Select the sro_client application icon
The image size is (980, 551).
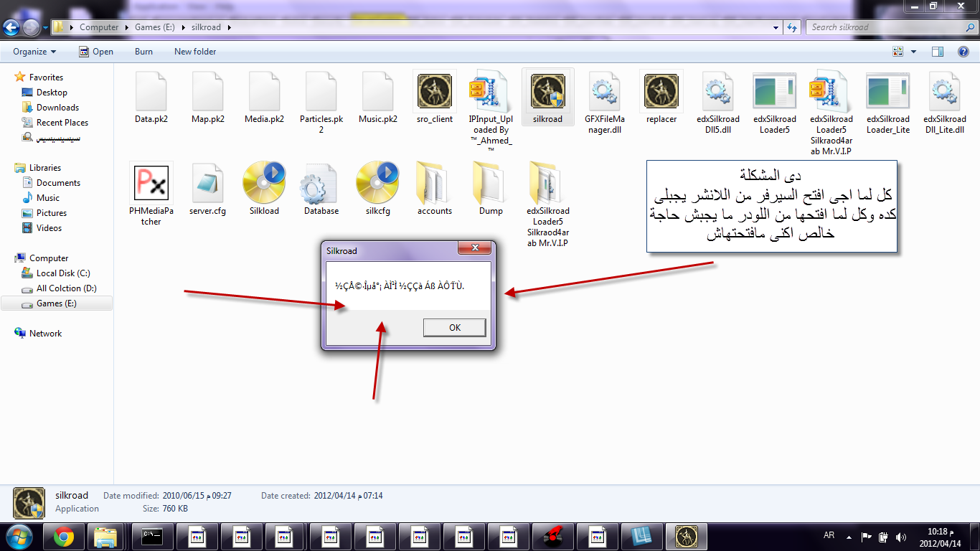pos(435,91)
